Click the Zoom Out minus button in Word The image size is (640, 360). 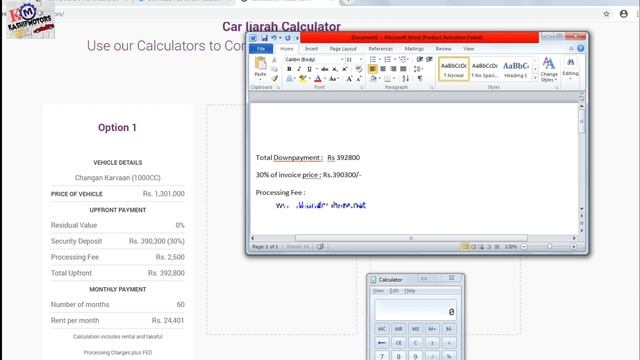pyautogui.click(x=524, y=247)
